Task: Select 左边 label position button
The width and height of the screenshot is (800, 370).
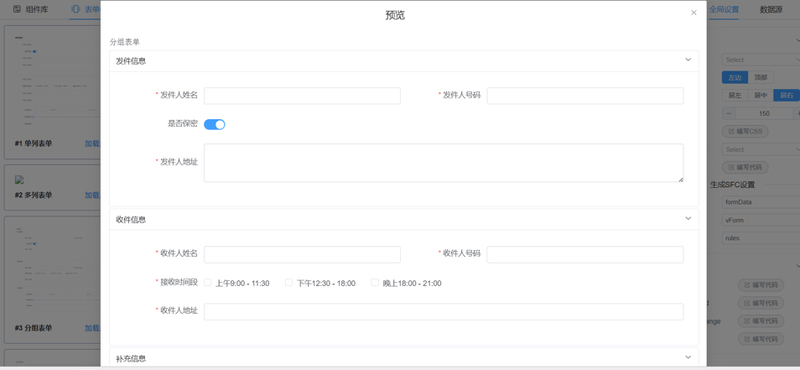Action: (735, 78)
